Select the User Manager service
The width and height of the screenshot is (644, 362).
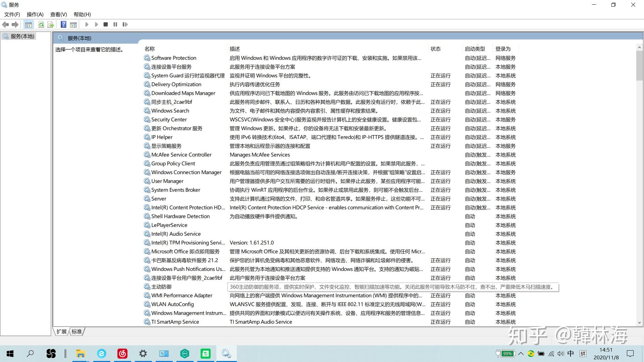click(x=167, y=181)
